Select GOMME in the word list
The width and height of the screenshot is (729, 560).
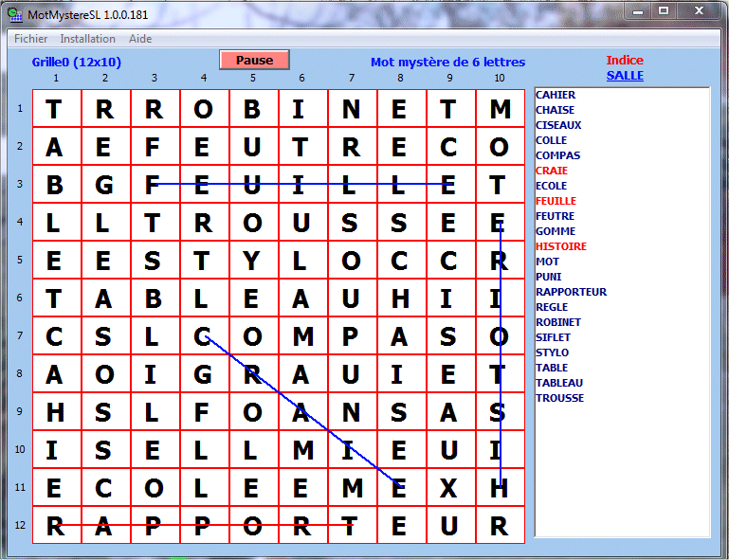[x=556, y=231]
